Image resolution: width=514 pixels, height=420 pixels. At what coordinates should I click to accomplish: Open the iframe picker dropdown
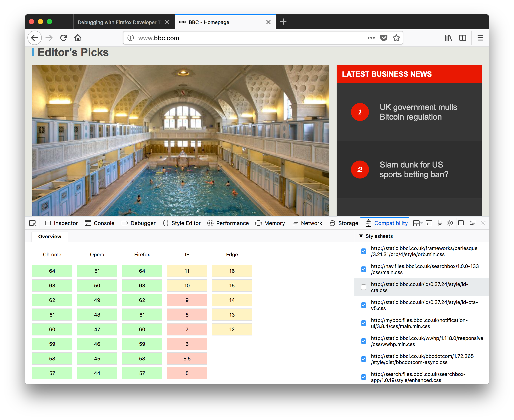coord(418,223)
